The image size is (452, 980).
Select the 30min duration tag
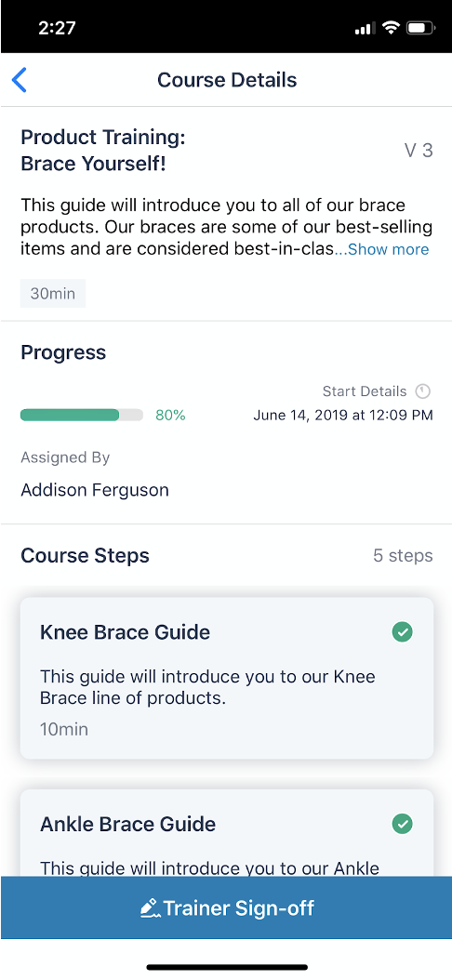point(53,293)
